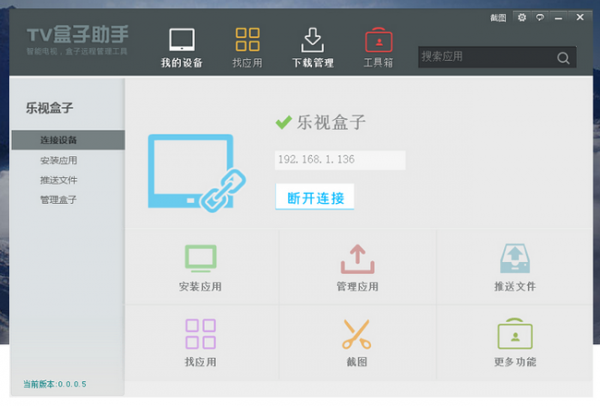Click the green 安装应用 monitor icon
Viewport: 600px width, 406px height.
point(200,258)
